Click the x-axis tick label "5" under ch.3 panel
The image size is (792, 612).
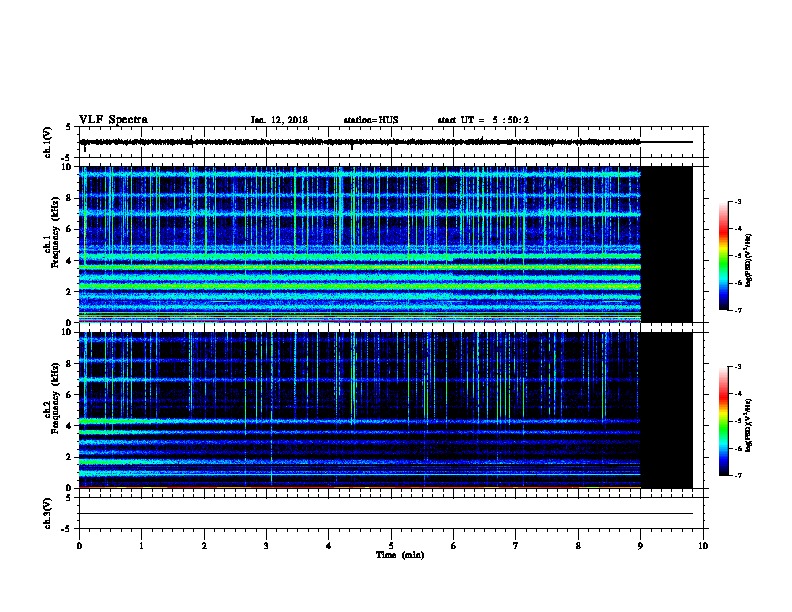pos(391,545)
